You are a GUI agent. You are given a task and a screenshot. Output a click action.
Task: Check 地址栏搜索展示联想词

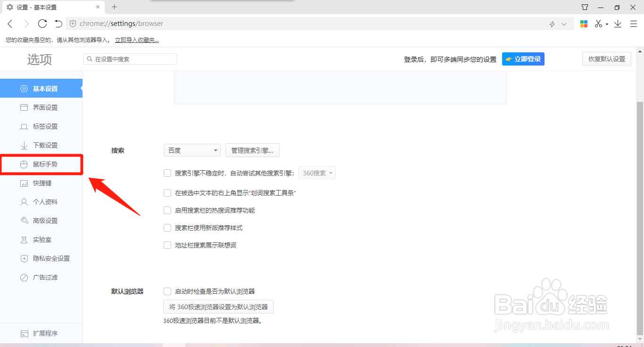click(x=167, y=245)
